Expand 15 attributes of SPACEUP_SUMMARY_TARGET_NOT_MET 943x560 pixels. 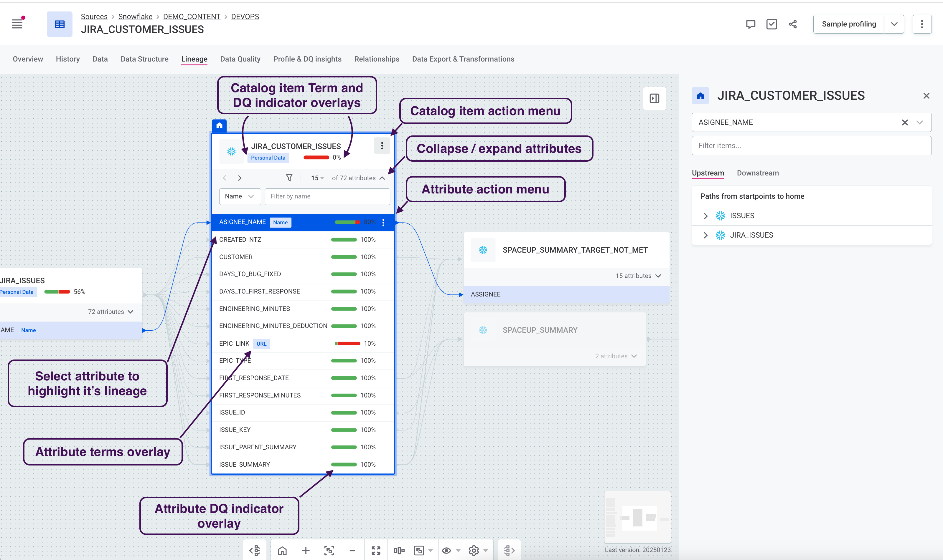(x=658, y=276)
